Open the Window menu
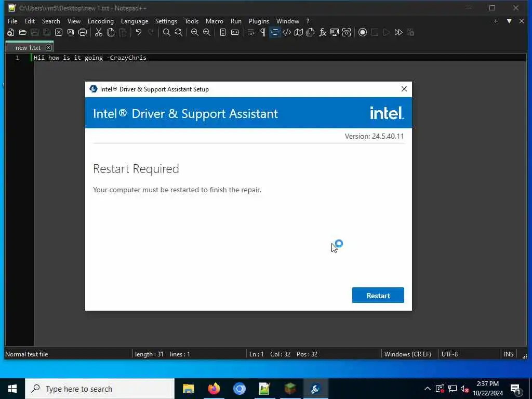Image resolution: width=532 pixels, height=399 pixels. click(x=288, y=21)
